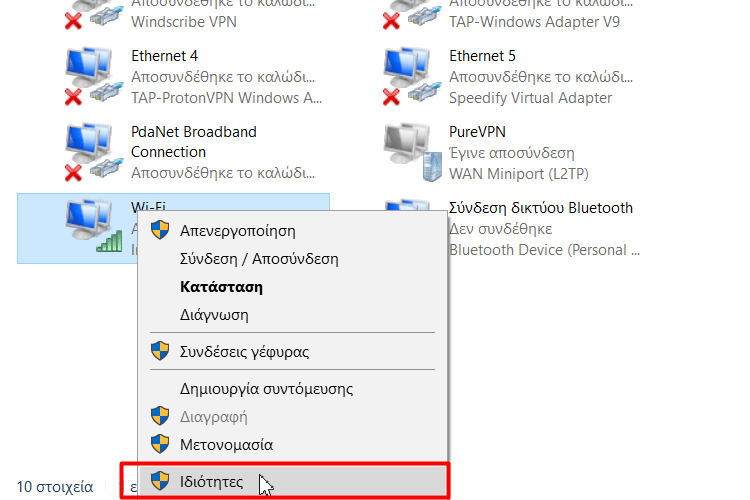Image resolution: width=750 pixels, height=500 pixels.
Task: Click the Windscribe VPN adapter icon
Action: pyautogui.click(x=87, y=14)
